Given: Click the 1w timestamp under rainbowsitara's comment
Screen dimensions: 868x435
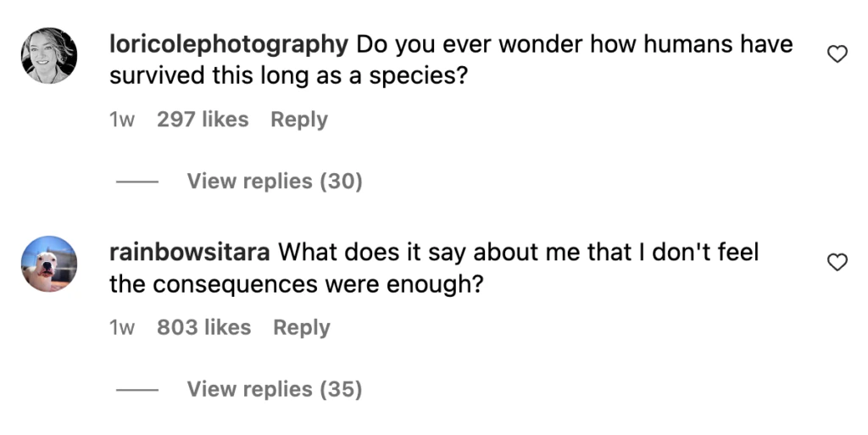Looking at the screenshot, I should [122, 327].
